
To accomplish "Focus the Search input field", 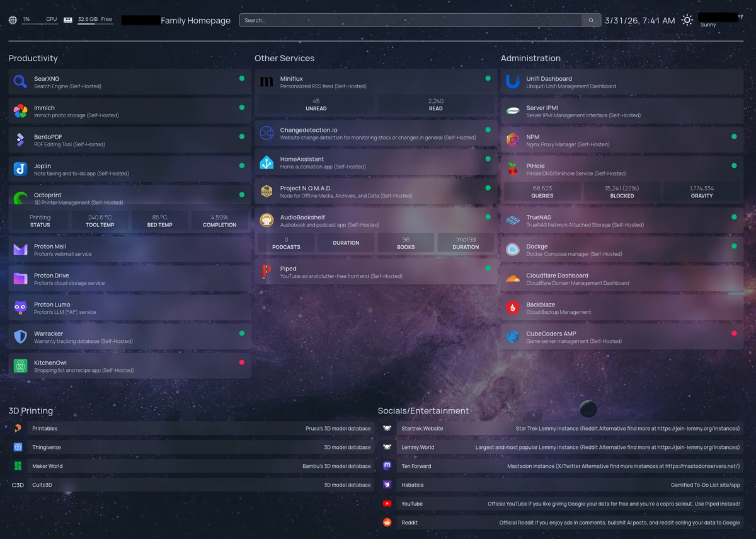I will tap(409, 20).
